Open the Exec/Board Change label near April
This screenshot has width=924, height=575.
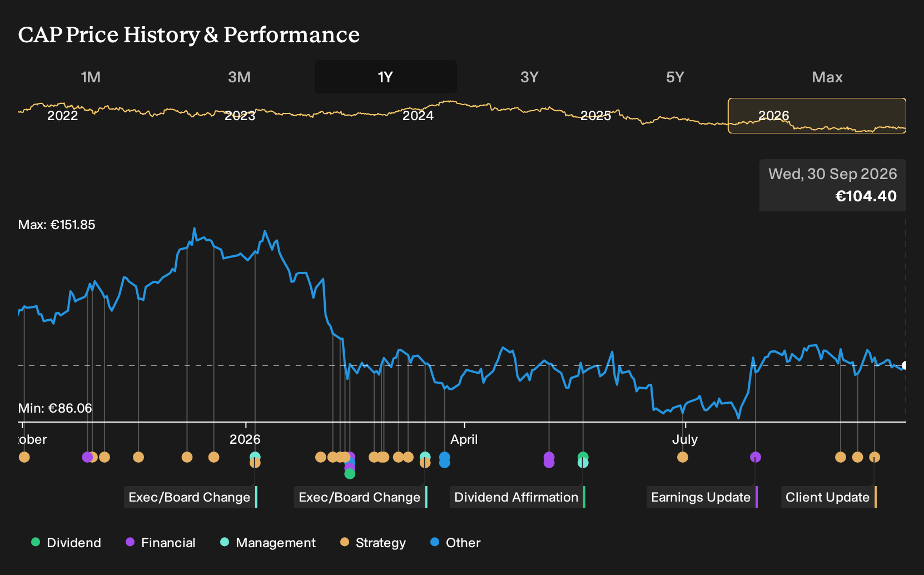(361, 497)
